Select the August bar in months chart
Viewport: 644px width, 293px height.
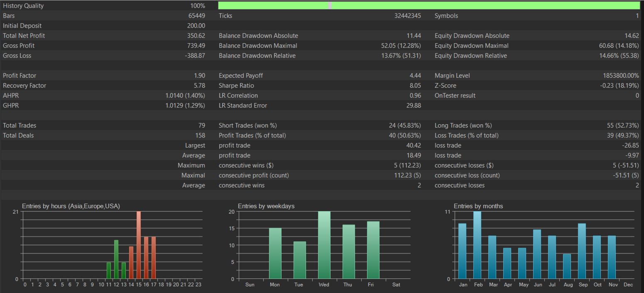coord(567,266)
